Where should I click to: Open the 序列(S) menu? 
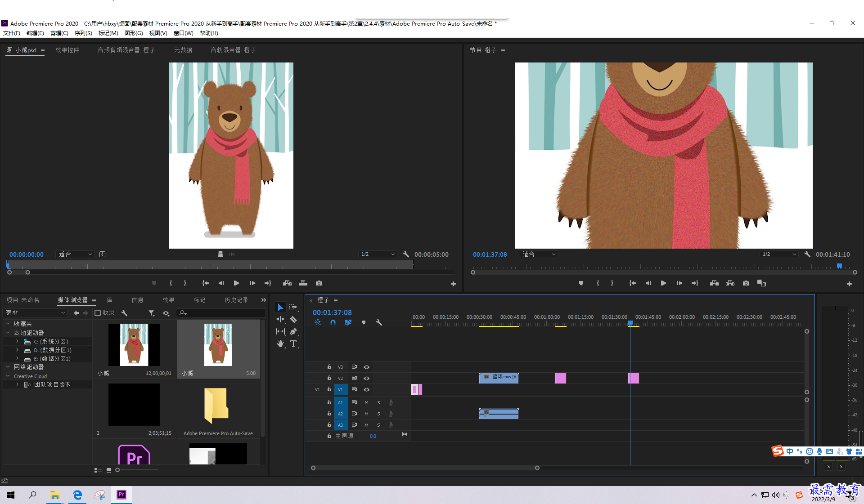pos(83,33)
